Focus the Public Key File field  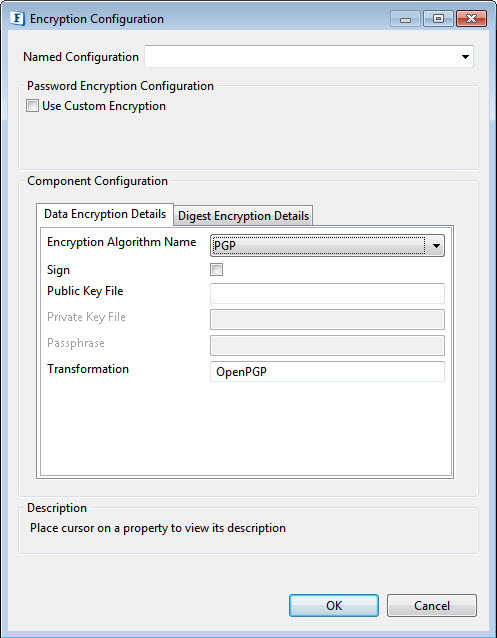point(327,293)
